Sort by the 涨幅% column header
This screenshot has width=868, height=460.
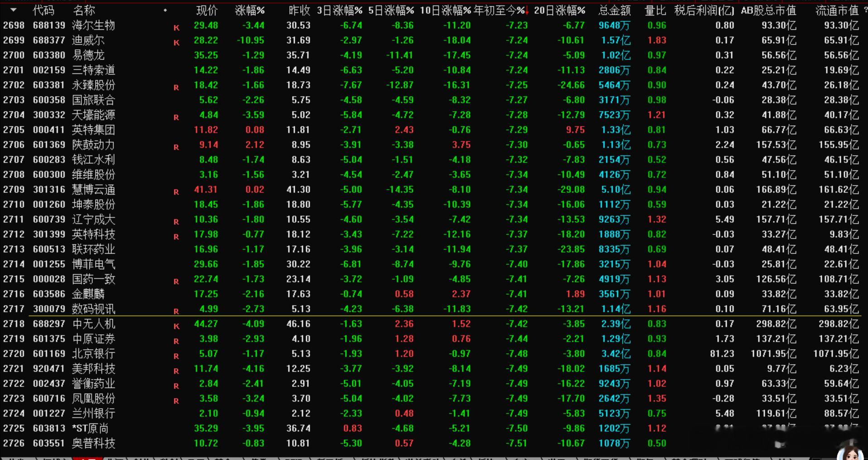250,10
